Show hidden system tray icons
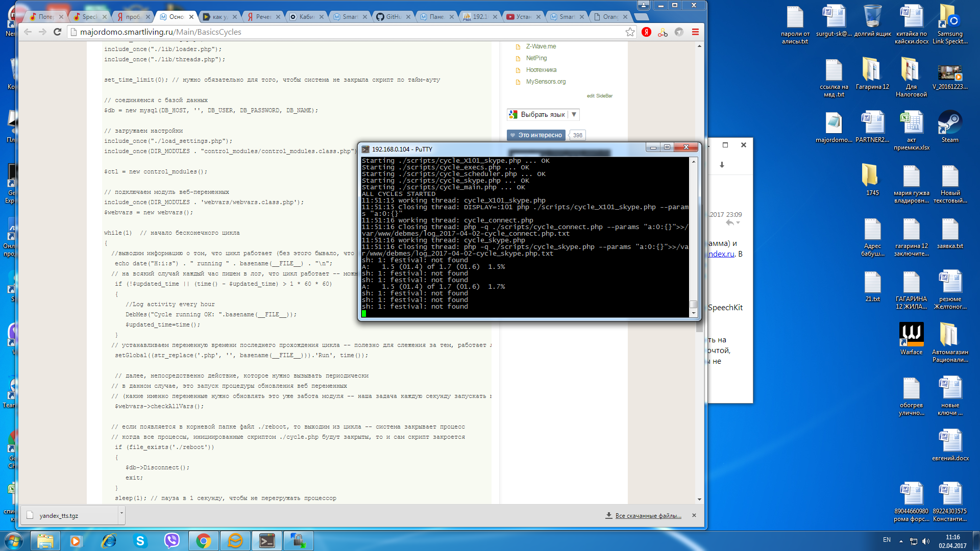 click(x=901, y=541)
